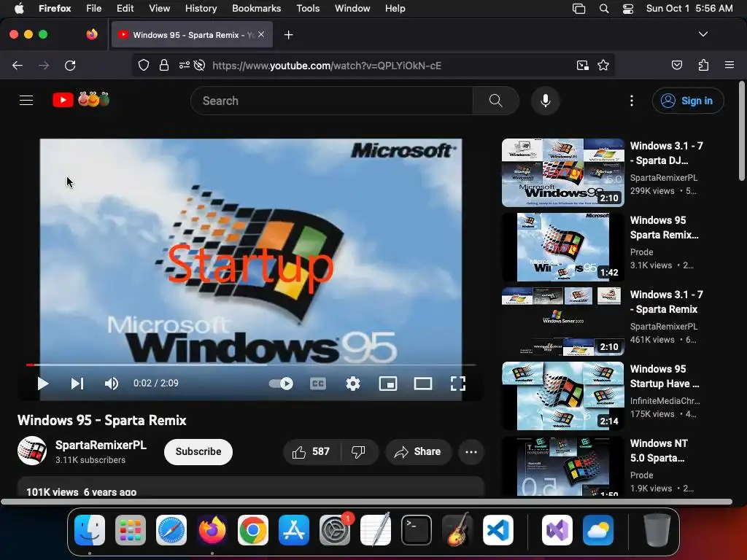Select the Windows 95 - Sparta Remix tab
The image size is (747, 560).
pyautogui.click(x=192, y=35)
